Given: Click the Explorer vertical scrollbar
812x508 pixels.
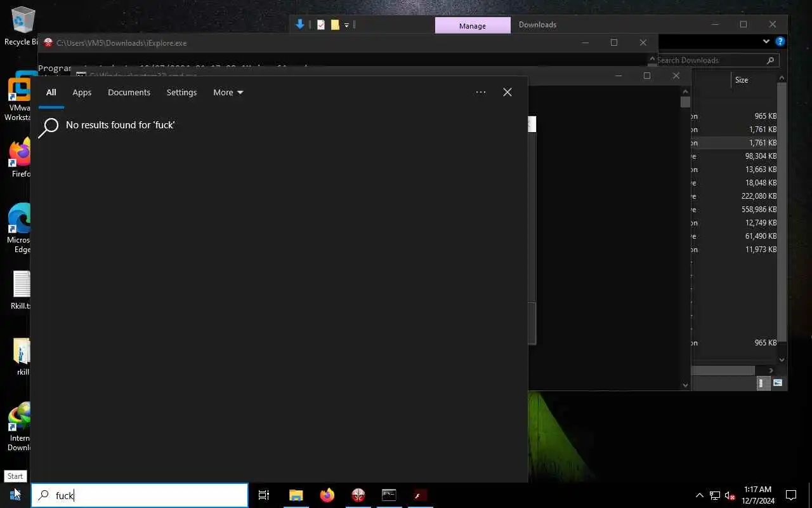Looking at the screenshot, I should pyautogui.click(x=782, y=213).
